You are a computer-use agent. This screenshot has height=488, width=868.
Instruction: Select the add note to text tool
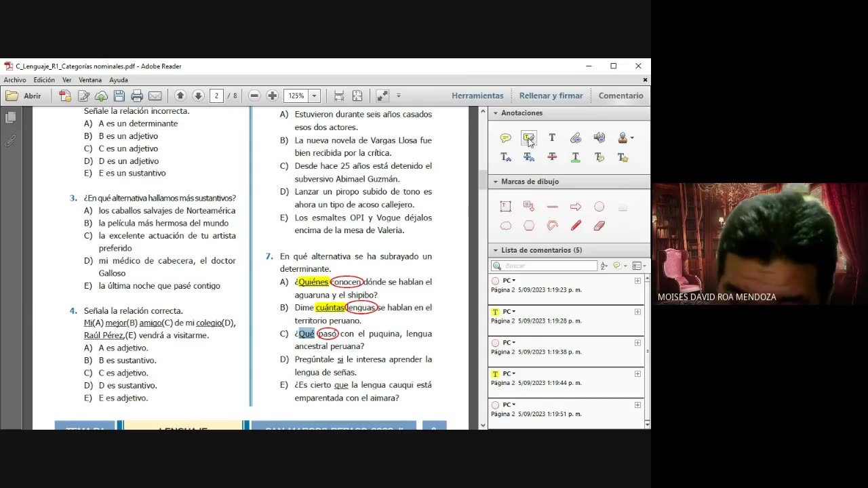pos(599,157)
